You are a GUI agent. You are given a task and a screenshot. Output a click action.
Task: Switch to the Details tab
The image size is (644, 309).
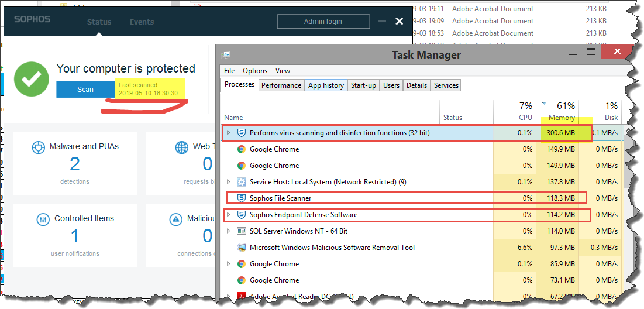point(416,85)
